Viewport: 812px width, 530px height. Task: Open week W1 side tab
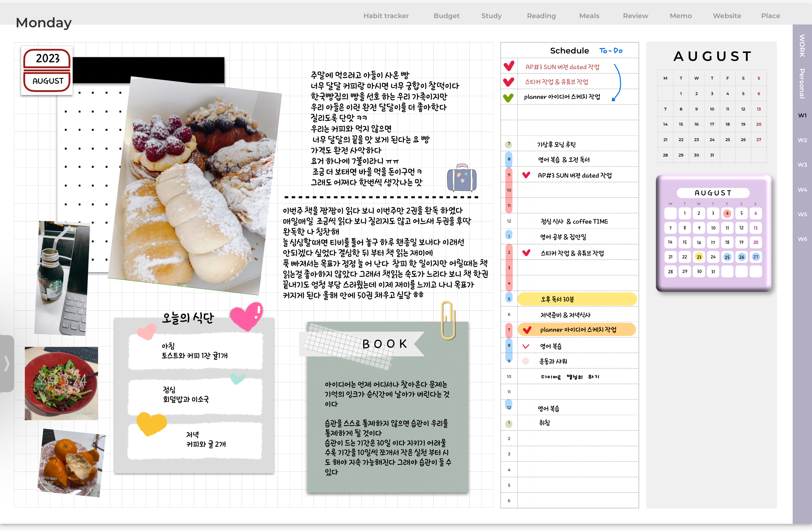click(802, 116)
